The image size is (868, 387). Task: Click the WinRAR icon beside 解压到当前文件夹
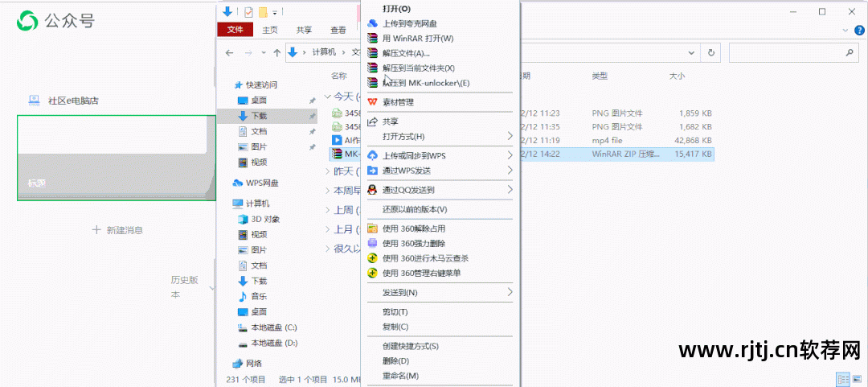tap(373, 68)
